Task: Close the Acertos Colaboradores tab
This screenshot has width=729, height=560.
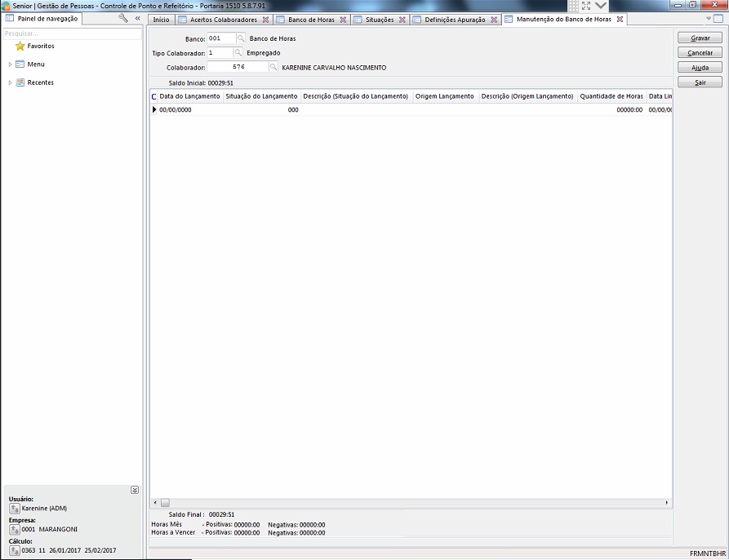Action: tap(265, 20)
